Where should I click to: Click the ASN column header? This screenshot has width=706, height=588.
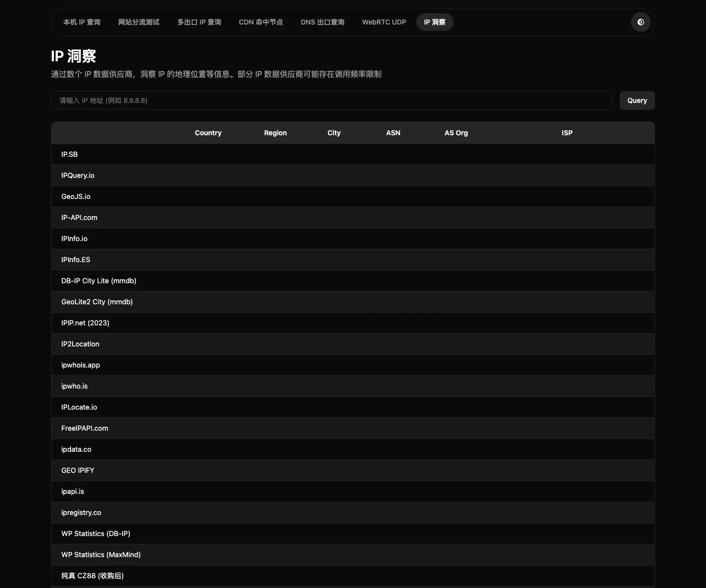(x=393, y=133)
